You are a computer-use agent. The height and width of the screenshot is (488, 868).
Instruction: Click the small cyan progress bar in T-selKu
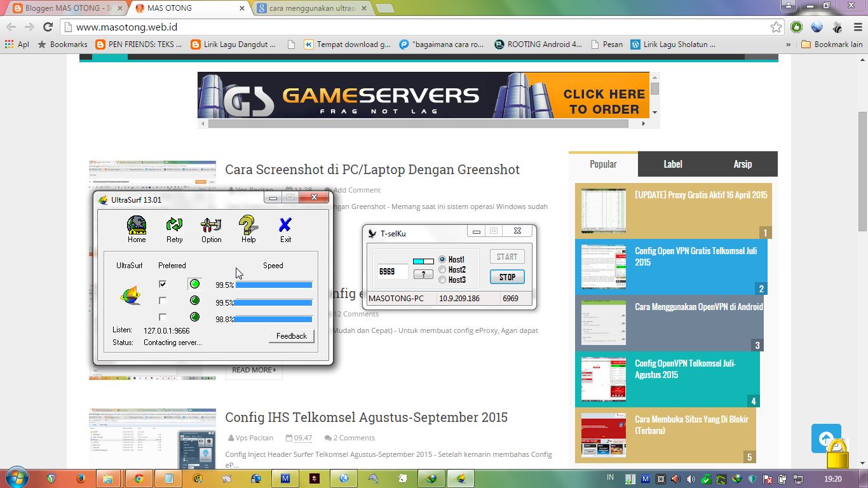coord(423,261)
